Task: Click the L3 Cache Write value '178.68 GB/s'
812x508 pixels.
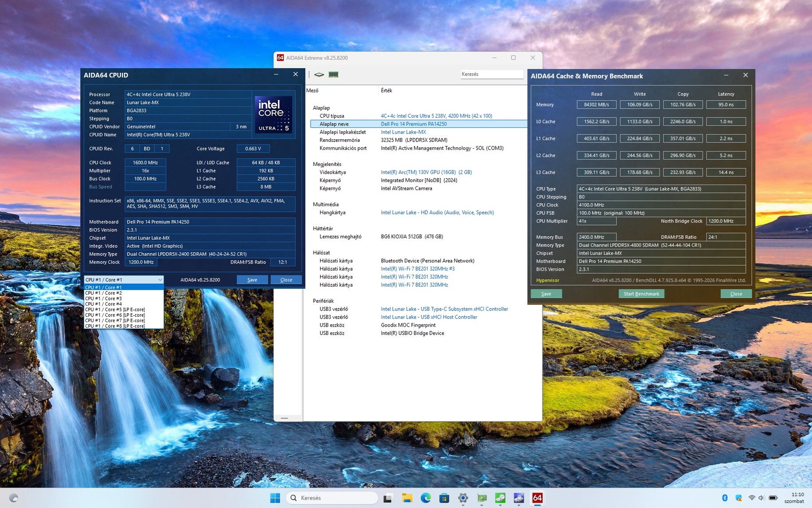Action: pos(640,172)
